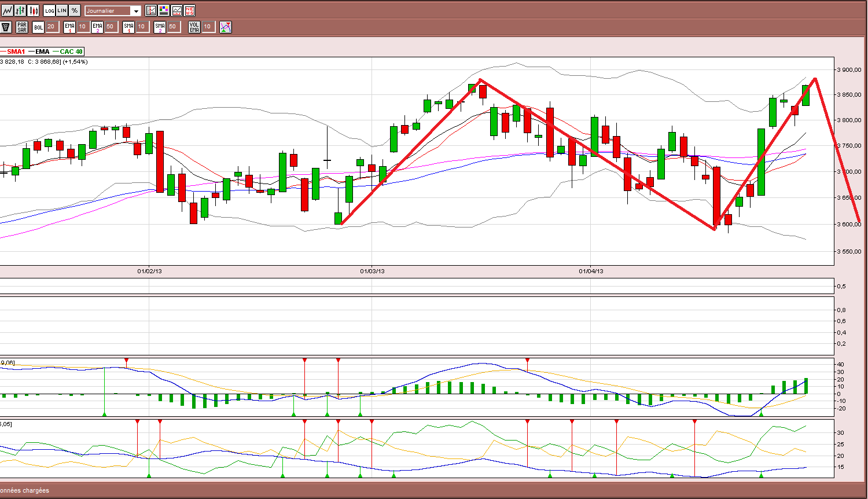Open the Journalier period dropdown

point(113,10)
